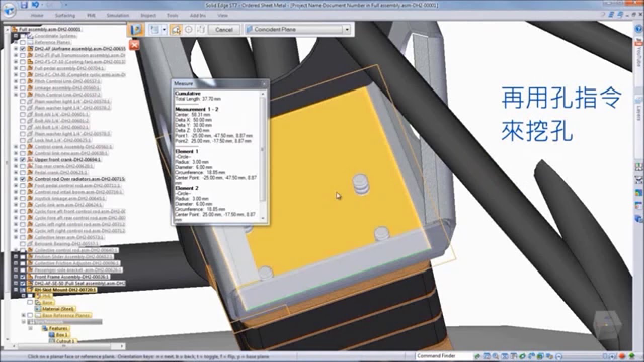The image size is (644, 362).
Task: Toggle checkbox for Upper front crank
Action: point(23,159)
